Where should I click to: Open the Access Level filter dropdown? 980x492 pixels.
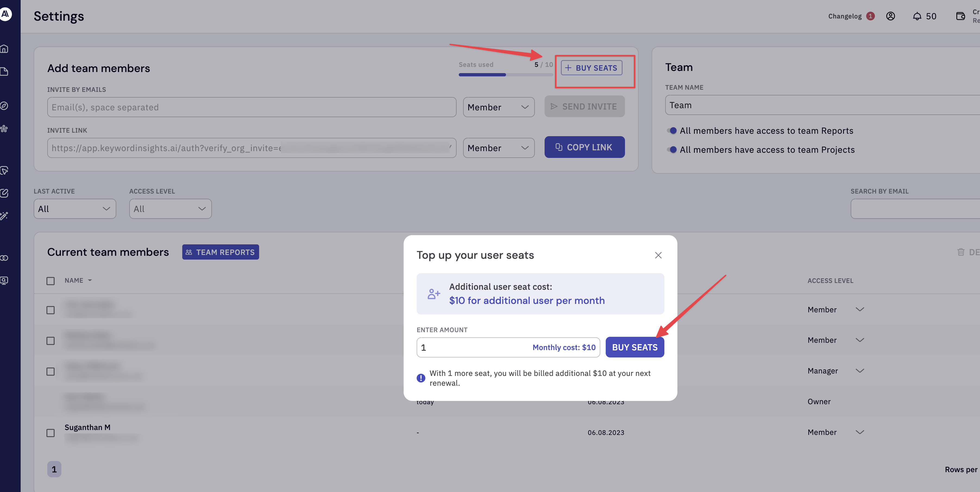pos(170,209)
